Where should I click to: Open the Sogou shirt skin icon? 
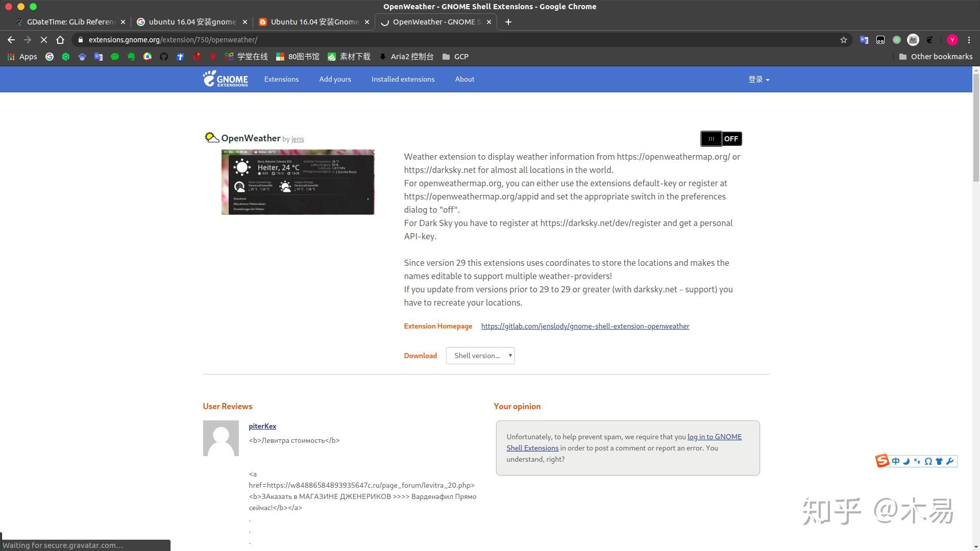(939, 461)
